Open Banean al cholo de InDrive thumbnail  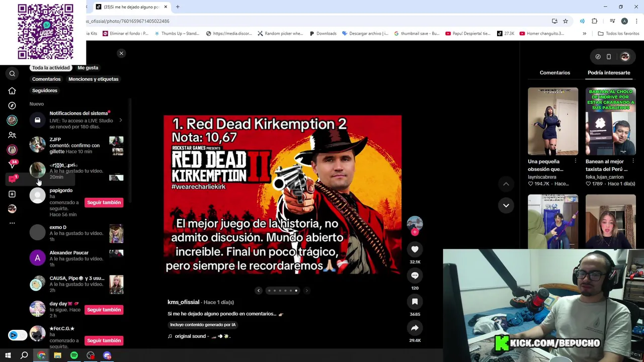tap(611, 121)
